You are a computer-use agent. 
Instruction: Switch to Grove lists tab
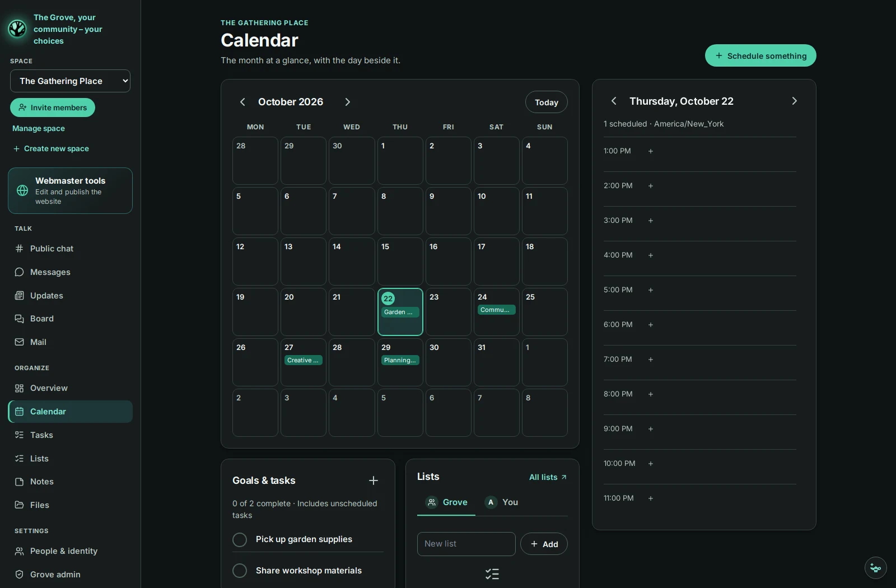[446, 502]
